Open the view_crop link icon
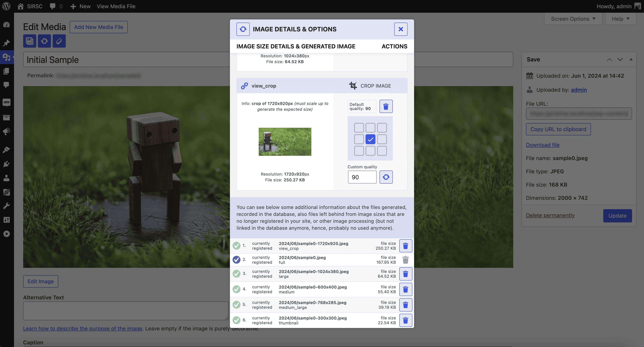Viewport: 644px width, 347px height. tap(244, 86)
